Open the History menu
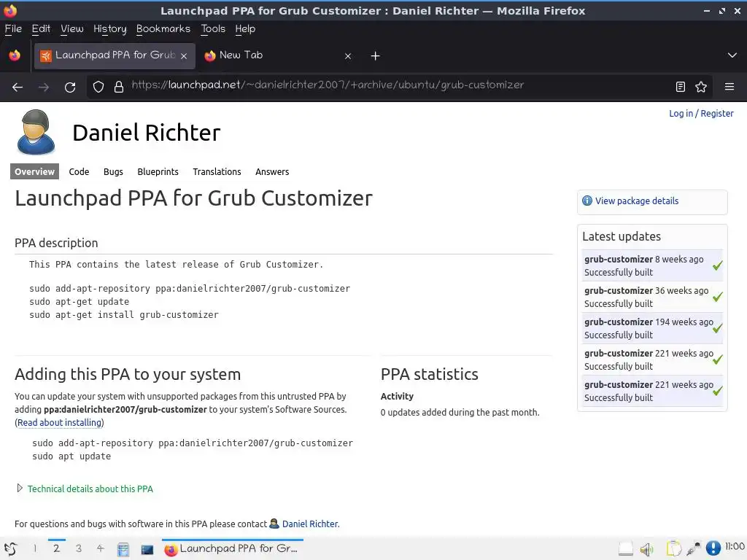The width and height of the screenshot is (747, 560). pyautogui.click(x=110, y=29)
